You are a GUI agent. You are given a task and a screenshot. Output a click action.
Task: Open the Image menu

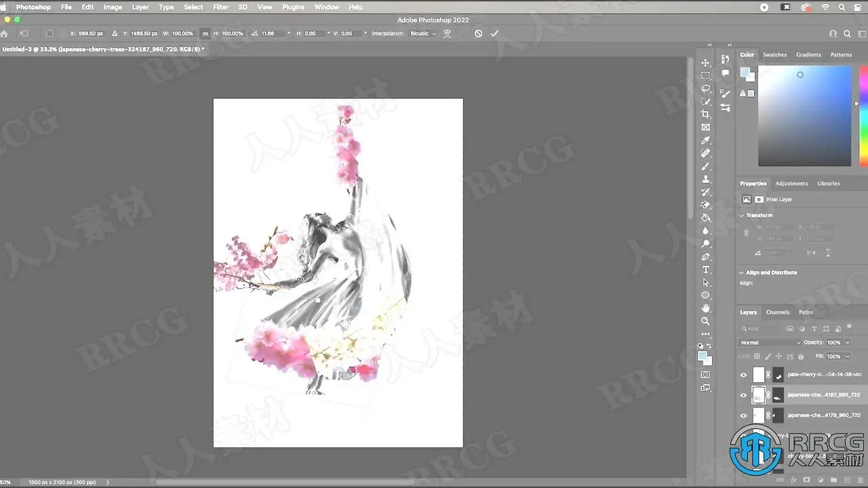(x=113, y=7)
